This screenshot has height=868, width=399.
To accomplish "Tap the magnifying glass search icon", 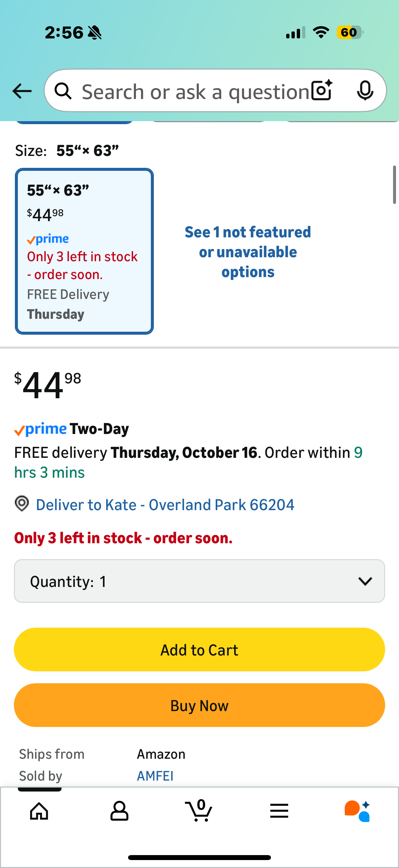I will point(63,91).
